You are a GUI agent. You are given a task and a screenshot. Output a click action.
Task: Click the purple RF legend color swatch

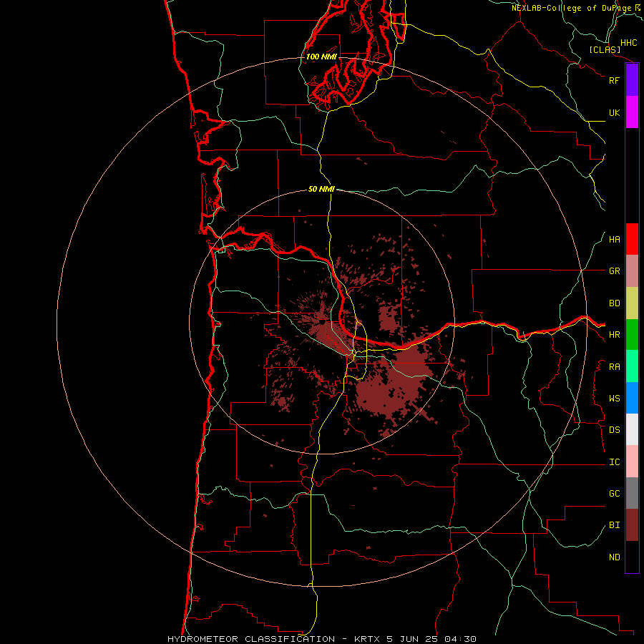point(632,80)
